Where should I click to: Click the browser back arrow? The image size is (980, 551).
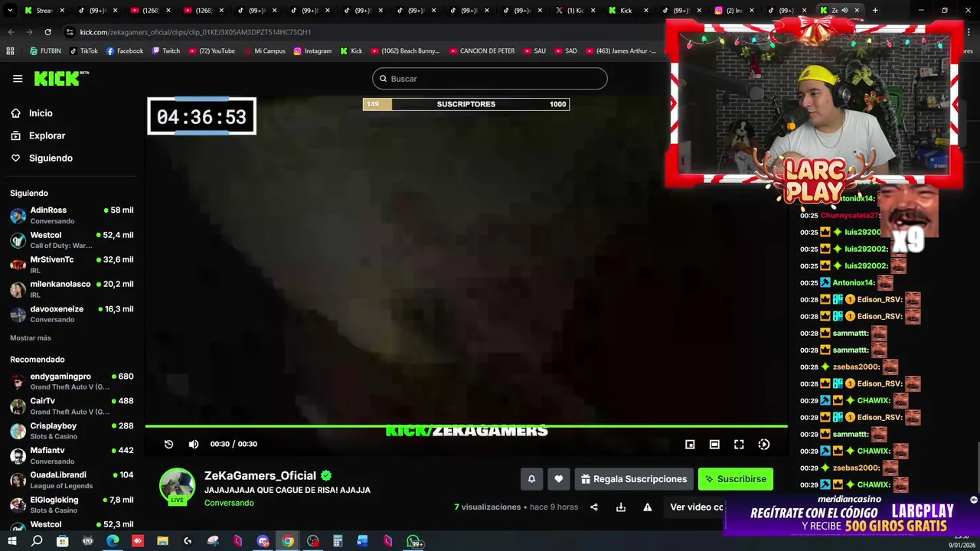tap(11, 32)
